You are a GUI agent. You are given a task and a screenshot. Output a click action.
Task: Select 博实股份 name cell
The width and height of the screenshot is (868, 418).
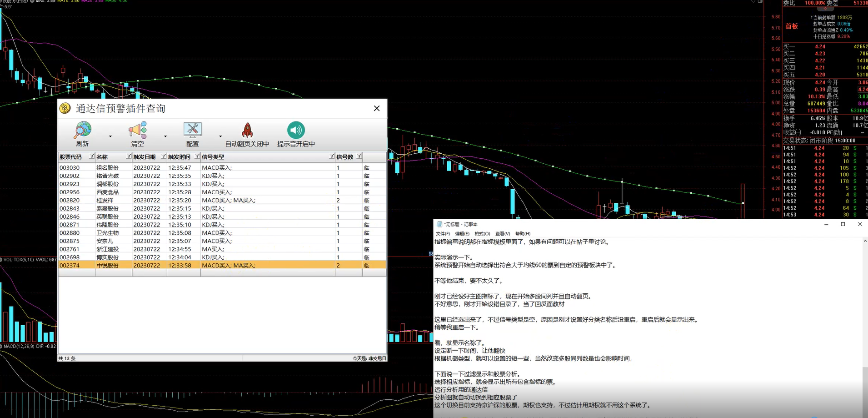(108, 257)
